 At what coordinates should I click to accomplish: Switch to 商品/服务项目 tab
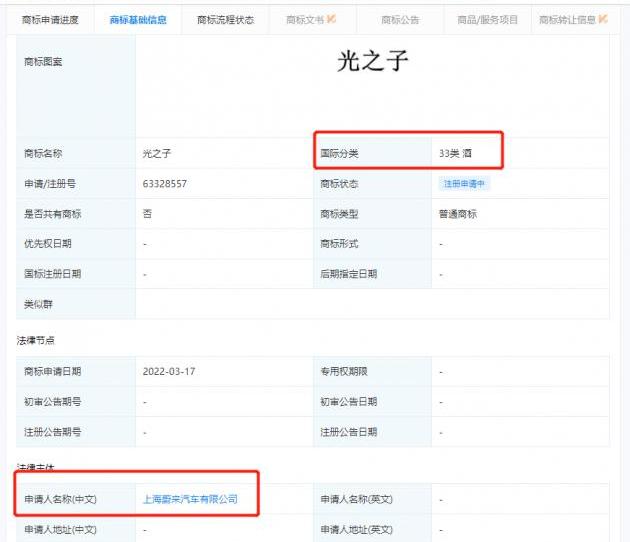(488, 20)
